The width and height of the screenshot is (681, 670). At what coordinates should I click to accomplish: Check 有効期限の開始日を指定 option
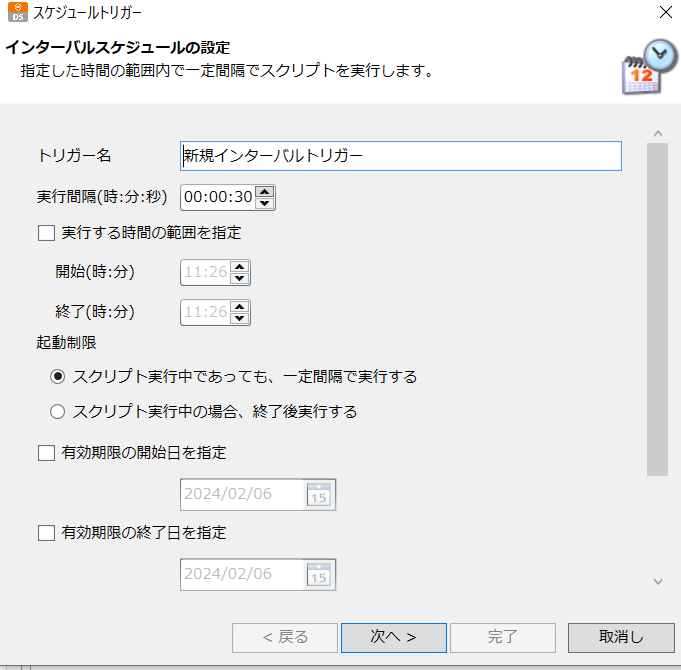click(x=46, y=452)
